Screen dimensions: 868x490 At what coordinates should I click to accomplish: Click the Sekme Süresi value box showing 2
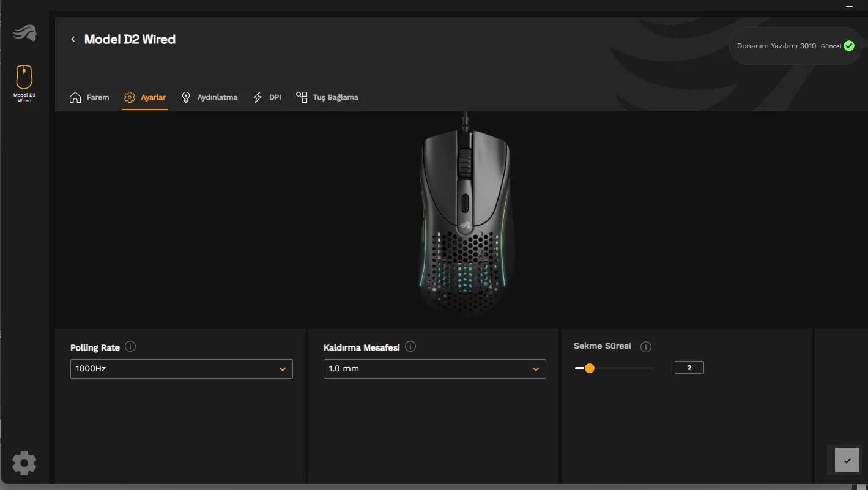[x=689, y=368]
